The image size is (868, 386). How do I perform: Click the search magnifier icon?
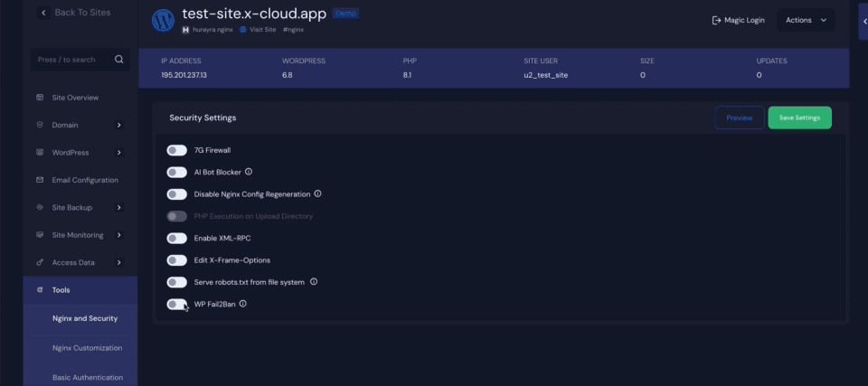click(x=119, y=60)
